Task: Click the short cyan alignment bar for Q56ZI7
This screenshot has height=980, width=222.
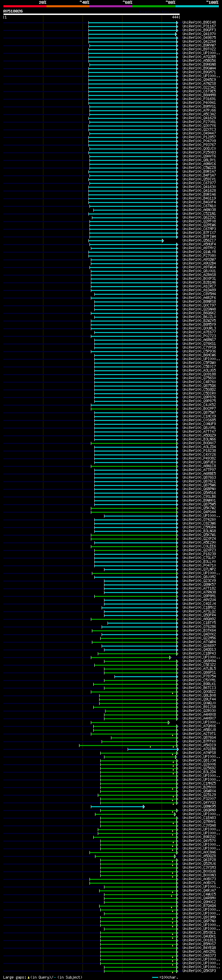Action: pos(126,241)
